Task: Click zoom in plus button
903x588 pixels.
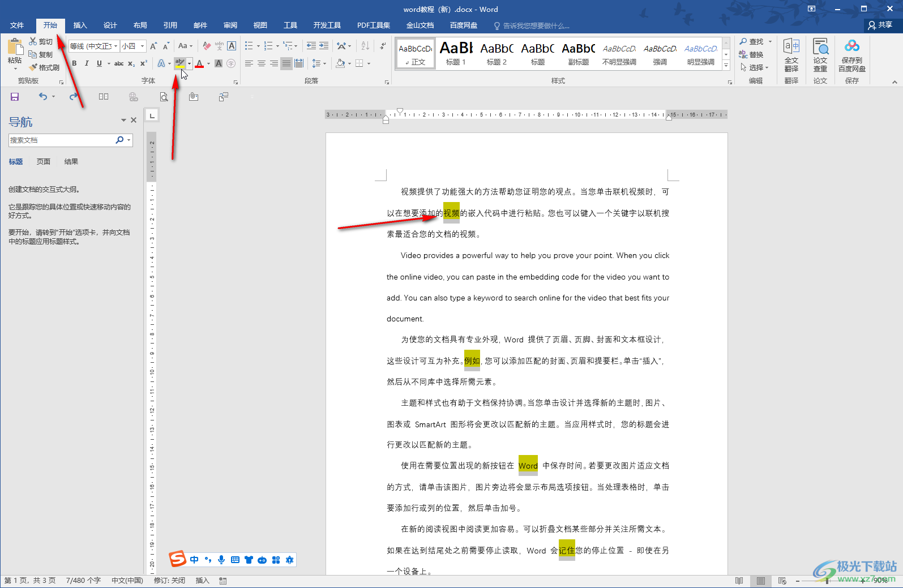Action: pos(863,581)
